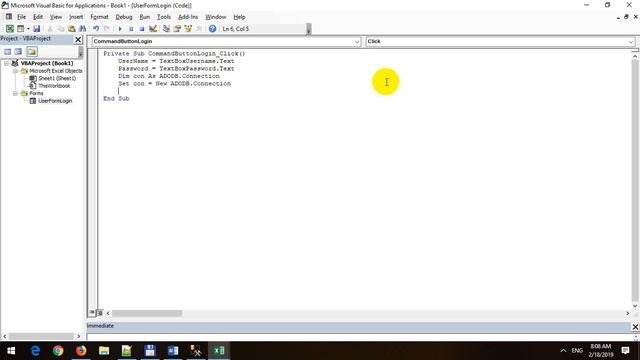Select ThisWorkbook in project tree

(54, 86)
